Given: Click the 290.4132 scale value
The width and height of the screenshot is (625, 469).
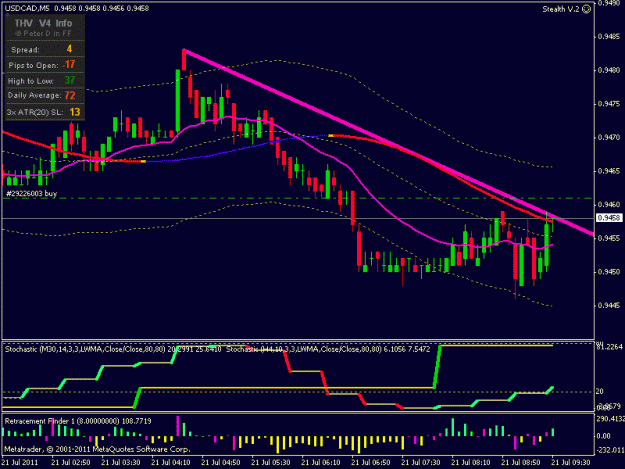Looking at the screenshot, I should [x=610, y=419].
